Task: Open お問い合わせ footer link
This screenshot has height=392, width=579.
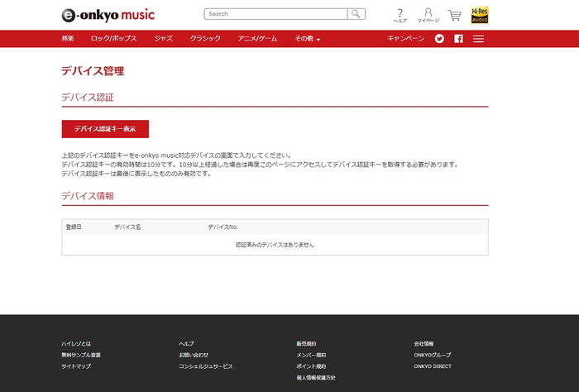Action: [x=194, y=355]
